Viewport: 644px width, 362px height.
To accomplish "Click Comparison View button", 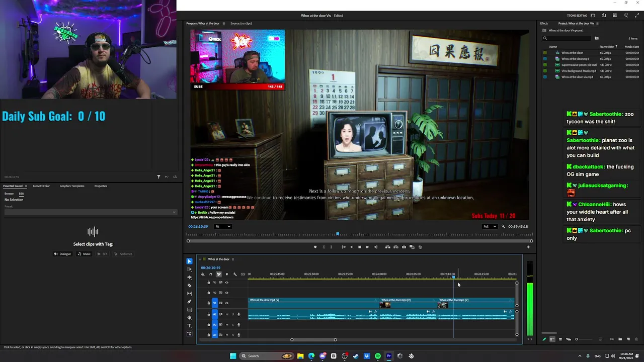I will (412, 247).
